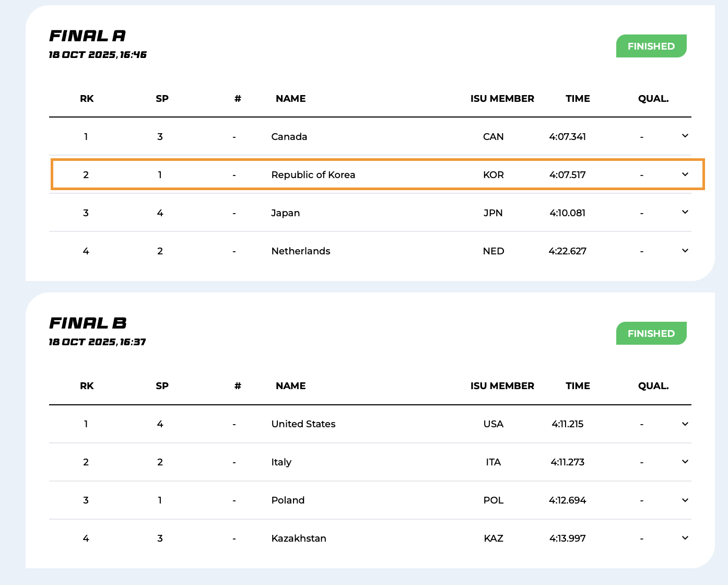Expand Canada row details in Final A
The image size is (728, 585).
click(x=685, y=136)
